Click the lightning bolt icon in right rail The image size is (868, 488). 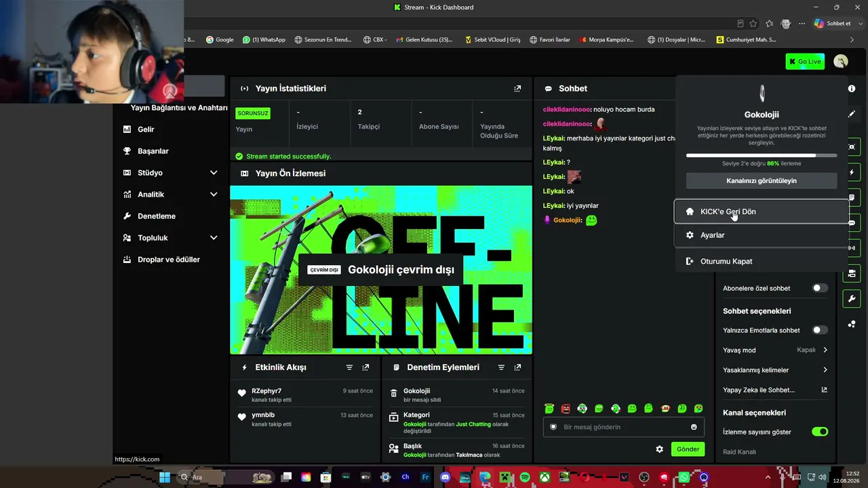coord(852,172)
